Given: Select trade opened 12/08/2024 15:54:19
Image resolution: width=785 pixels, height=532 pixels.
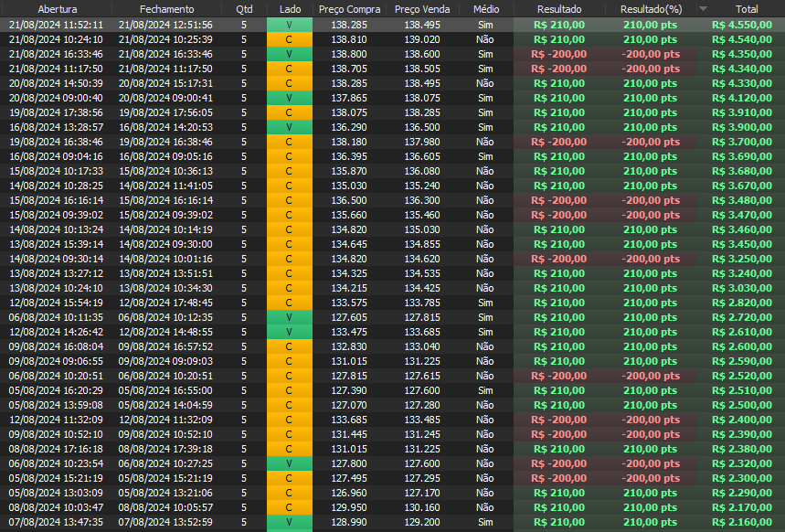Looking at the screenshot, I should tap(57, 303).
